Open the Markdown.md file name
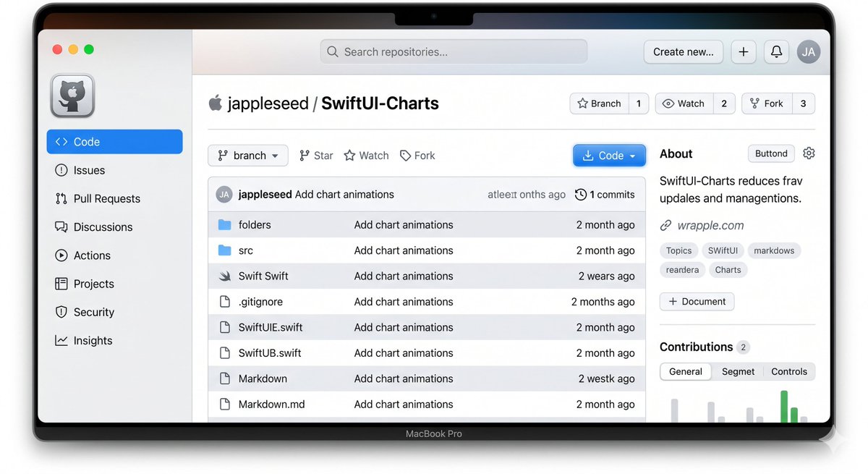The image size is (868, 474). pos(272,405)
